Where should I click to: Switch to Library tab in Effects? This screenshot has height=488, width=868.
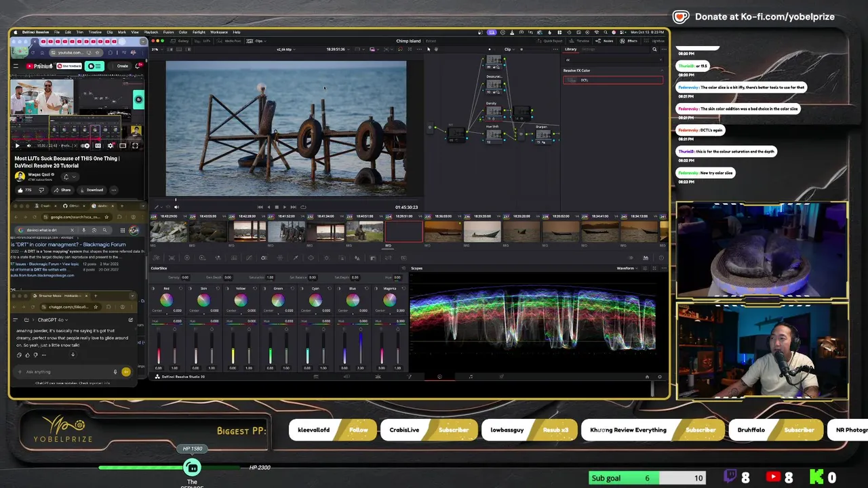pyautogui.click(x=571, y=49)
